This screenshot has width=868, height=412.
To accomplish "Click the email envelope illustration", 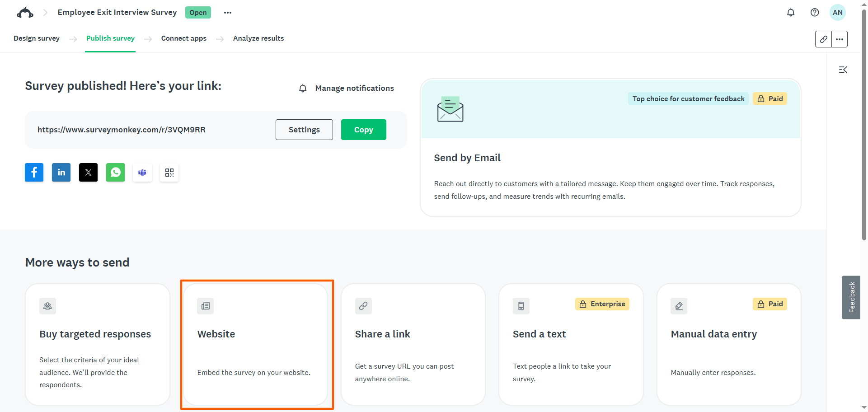I will (450, 109).
